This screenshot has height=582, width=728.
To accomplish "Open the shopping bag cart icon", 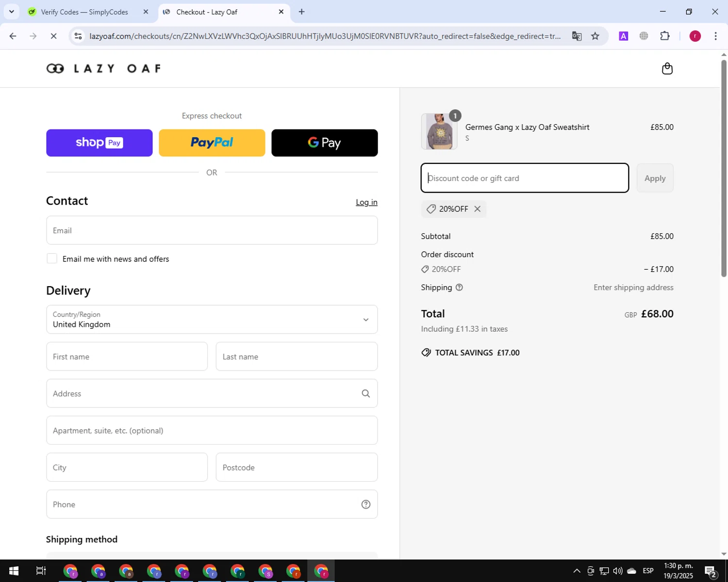I will click(667, 68).
